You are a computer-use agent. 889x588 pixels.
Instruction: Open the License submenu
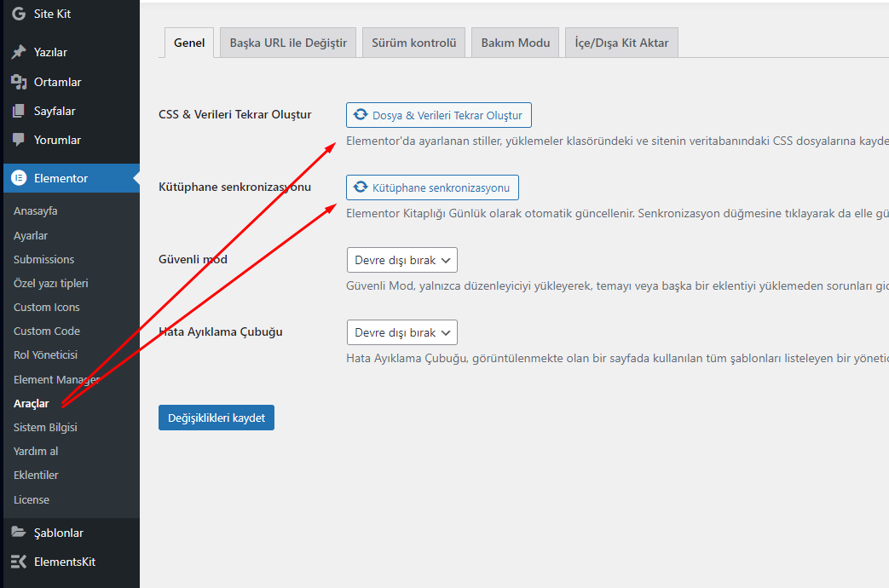click(x=32, y=500)
